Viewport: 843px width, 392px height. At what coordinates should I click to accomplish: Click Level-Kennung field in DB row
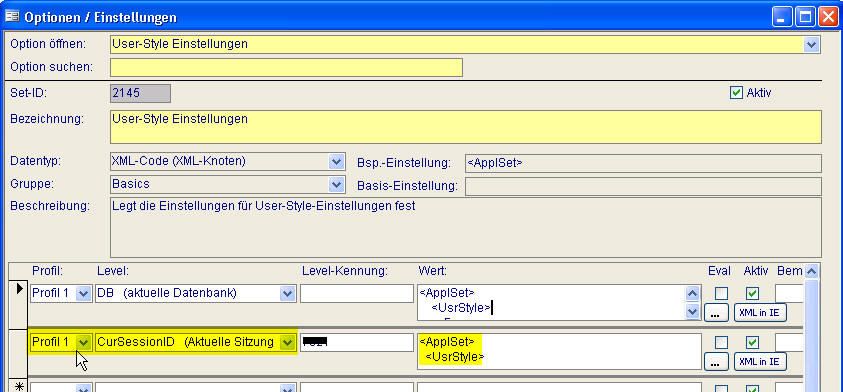coord(356,294)
